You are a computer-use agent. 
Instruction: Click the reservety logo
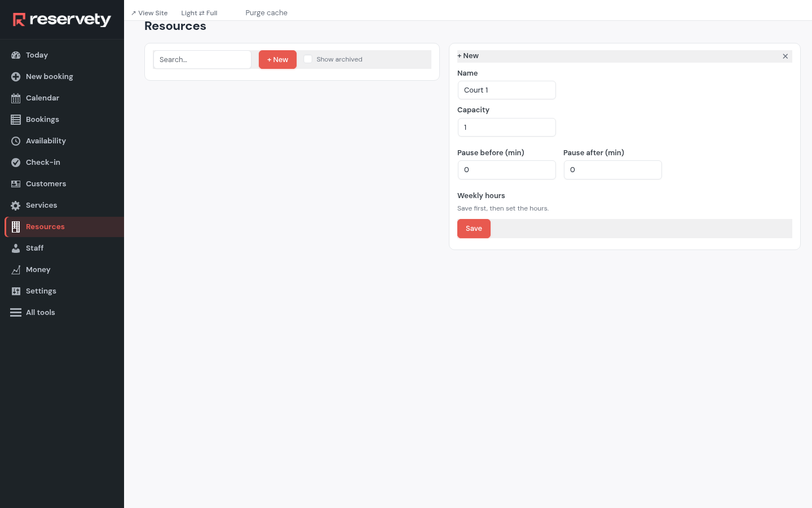point(62,20)
